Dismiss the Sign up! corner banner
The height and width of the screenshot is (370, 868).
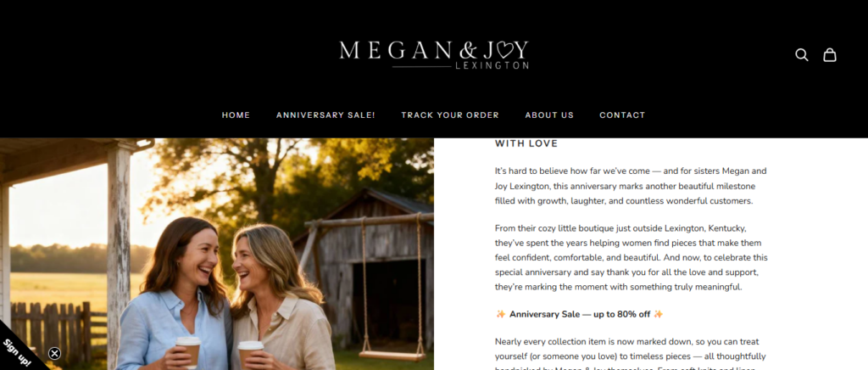[x=54, y=353]
